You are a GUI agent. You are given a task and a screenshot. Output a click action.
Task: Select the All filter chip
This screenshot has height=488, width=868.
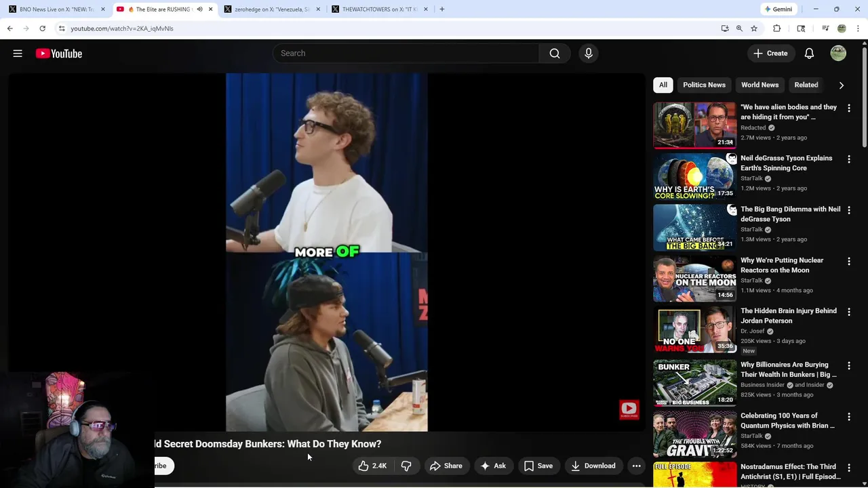(x=663, y=85)
